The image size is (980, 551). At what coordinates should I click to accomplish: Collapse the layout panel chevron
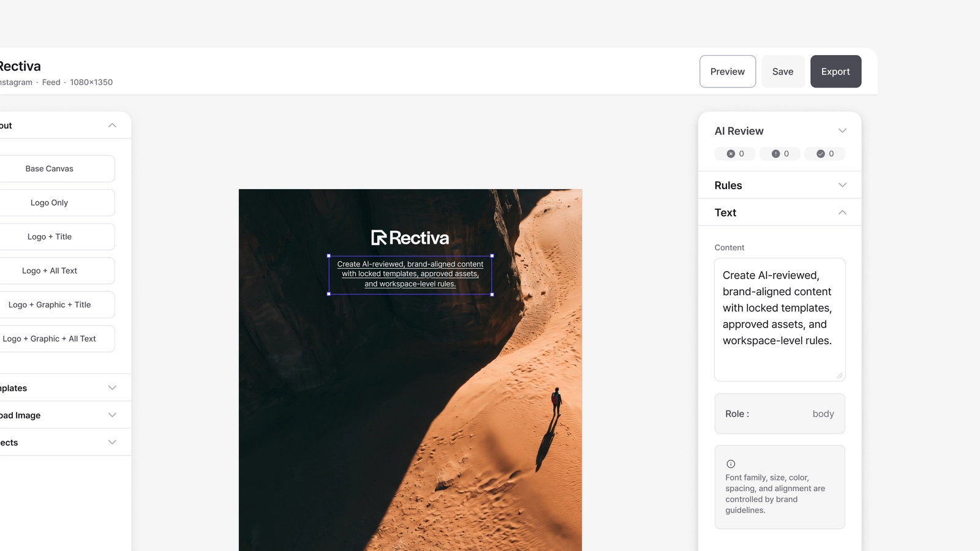[112, 126]
